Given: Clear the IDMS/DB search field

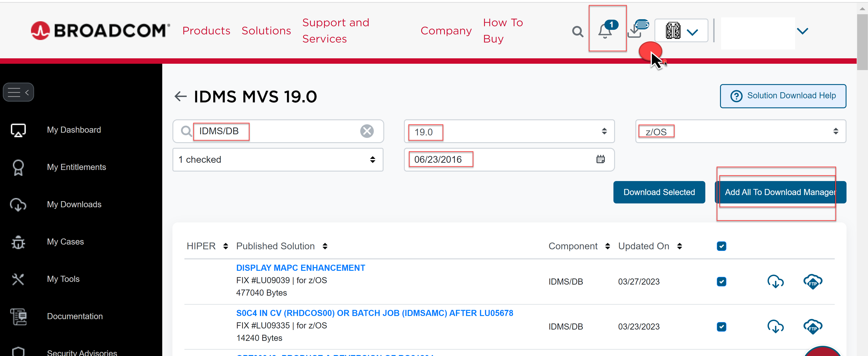Looking at the screenshot, I should (x=367, y=131).
